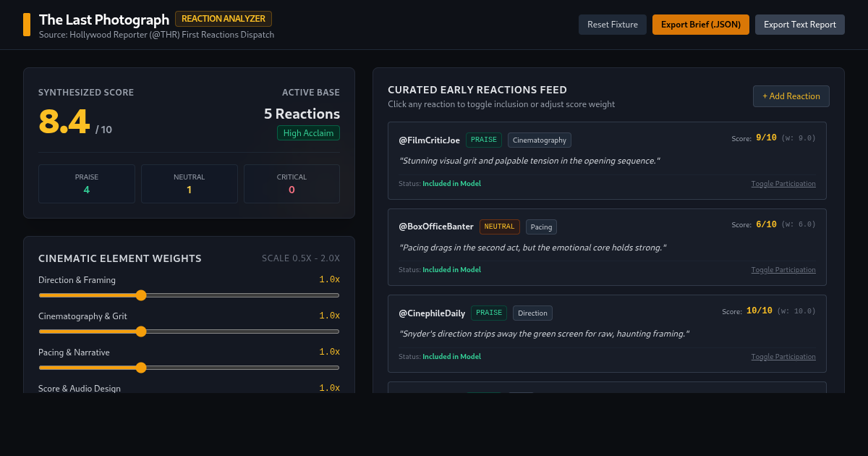The image size is (868, 456).
Task: Click the Curated Early Reactions Feed heading
Action: pos(477,90)
